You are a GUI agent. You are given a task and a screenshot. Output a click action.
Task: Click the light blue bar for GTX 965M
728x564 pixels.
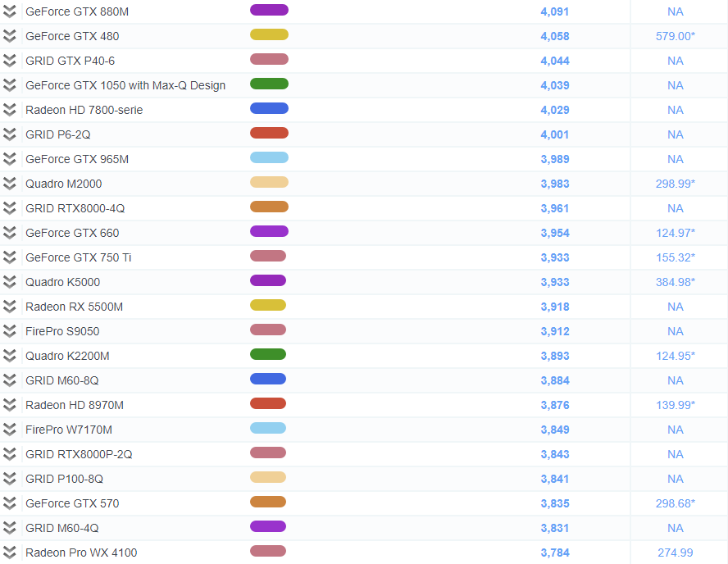tap(269, 157)
